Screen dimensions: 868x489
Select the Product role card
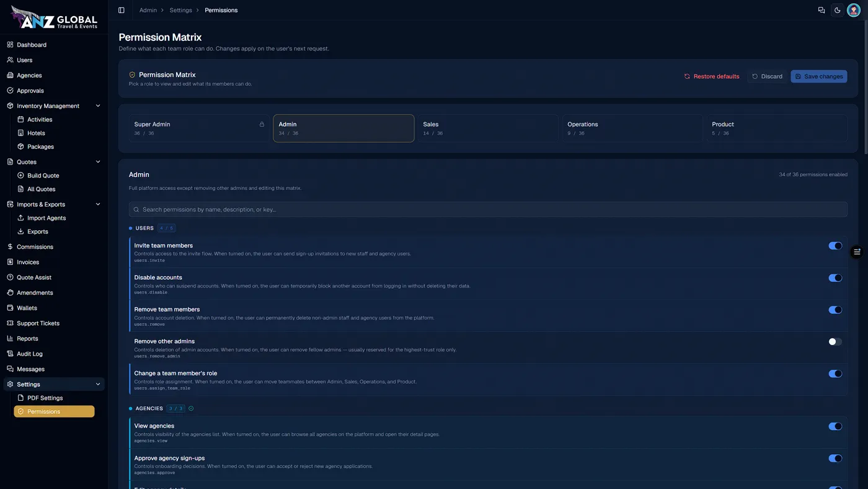click(x=777, y=128)
